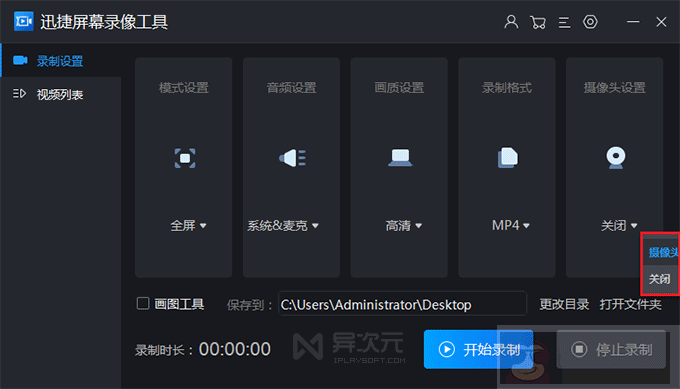Screen dimensions: 680x389
Task: Click the 00:00:00 recording duration timer
Action: point(235,349)
